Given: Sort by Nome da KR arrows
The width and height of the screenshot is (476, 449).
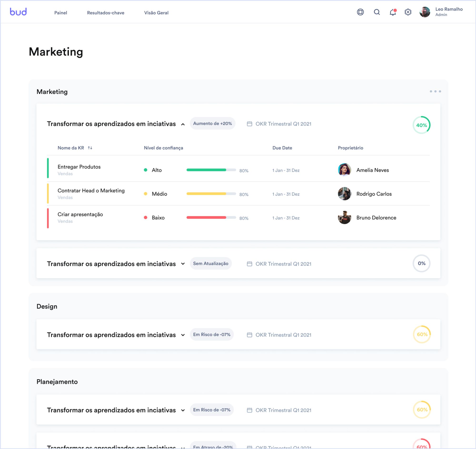Looking at the screenshot, I should pyautogui.click(x=90, y=148).
